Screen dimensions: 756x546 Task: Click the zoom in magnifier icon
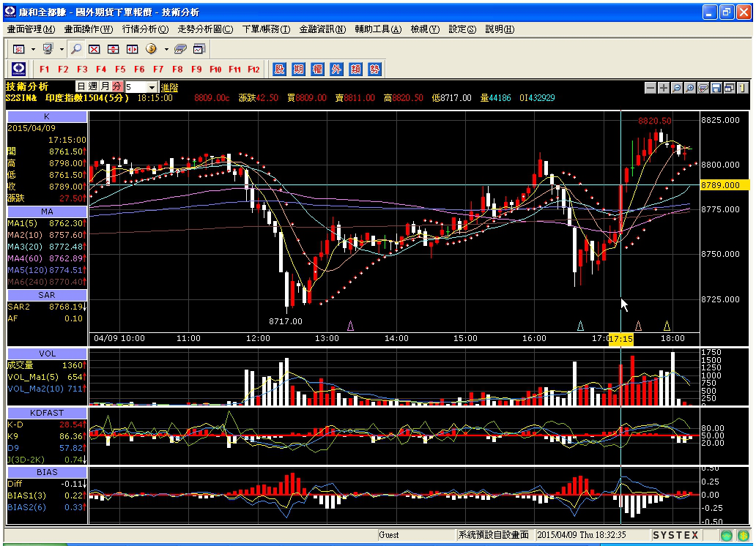coord(690,88)
